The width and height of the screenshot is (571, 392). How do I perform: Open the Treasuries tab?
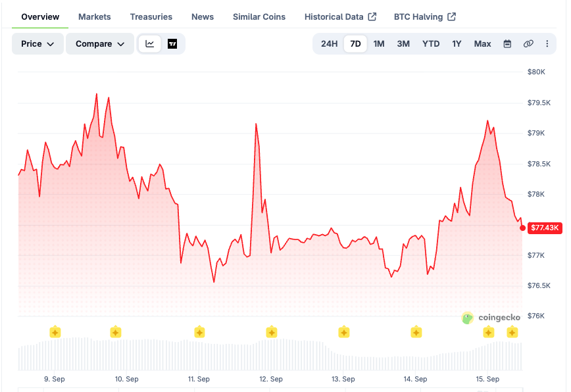pos(151,16)
